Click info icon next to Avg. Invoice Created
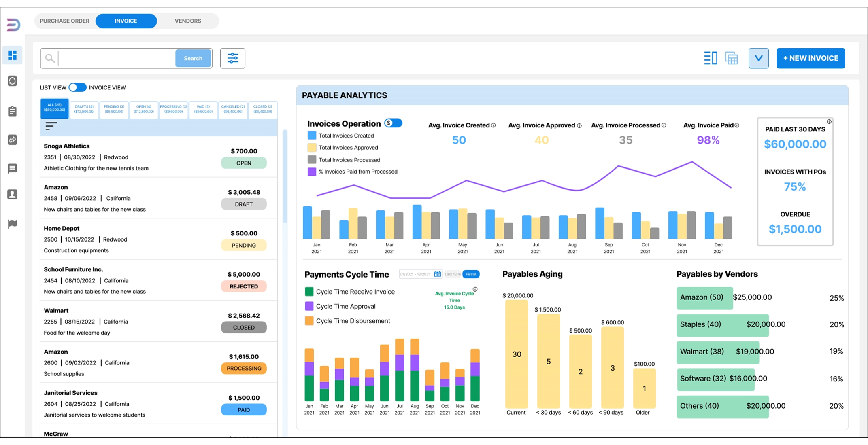This screenshot has width=868, height=445. pos(494,125)
